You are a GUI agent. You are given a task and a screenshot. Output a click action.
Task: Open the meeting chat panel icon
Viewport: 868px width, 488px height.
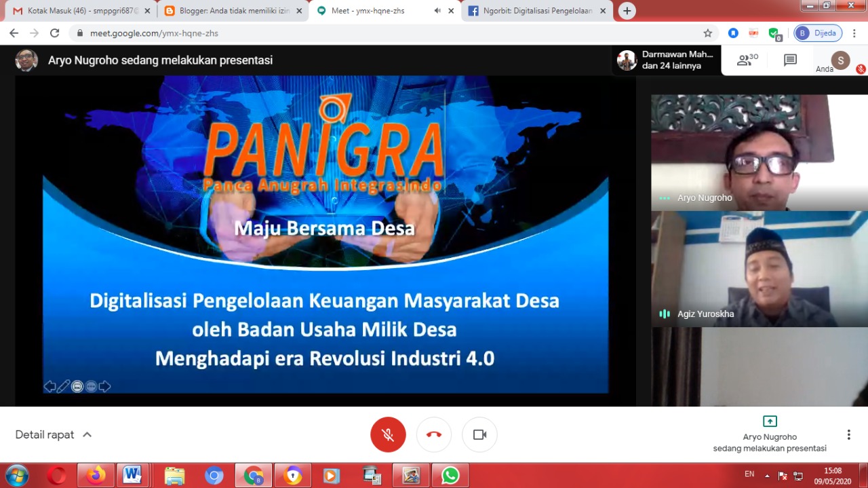click(x=790, y=60)
